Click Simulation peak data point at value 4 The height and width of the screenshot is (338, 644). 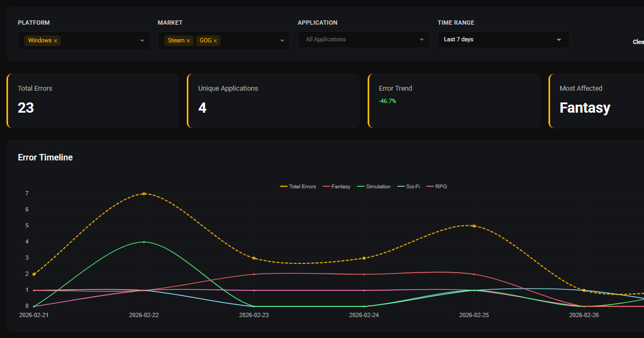pyautogui.click(x=144, y=242)
